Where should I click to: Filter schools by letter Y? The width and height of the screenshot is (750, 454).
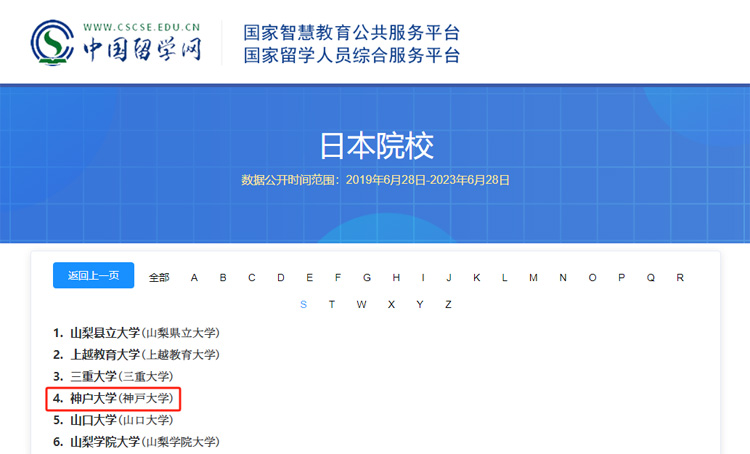pyautogui.click(x=419, y=304)
